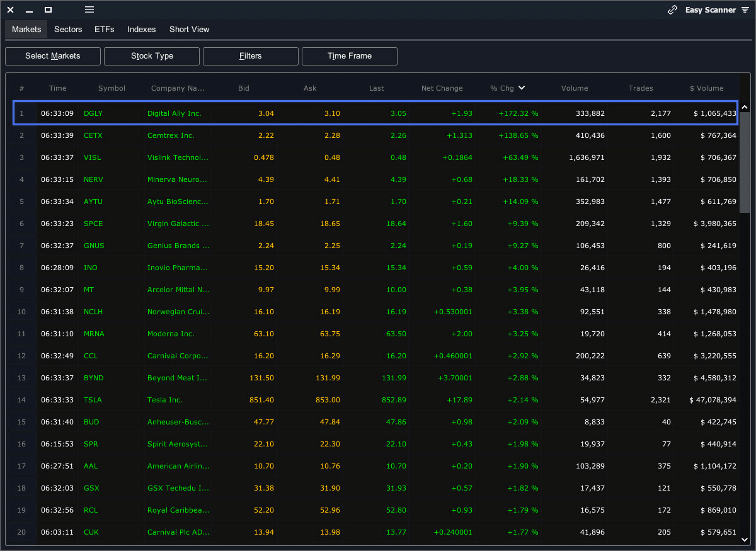Open the Filters button

click(x=251, y=56)
